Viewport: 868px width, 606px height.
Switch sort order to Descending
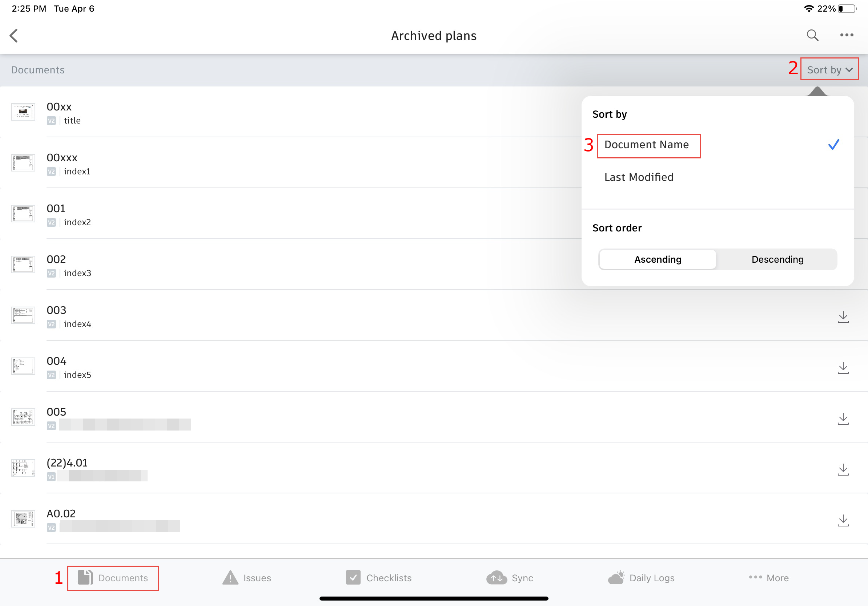[x=777, y=259]
